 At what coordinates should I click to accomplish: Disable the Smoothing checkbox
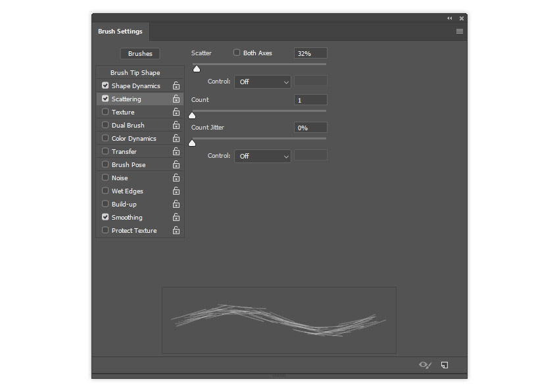coord(105,217)
